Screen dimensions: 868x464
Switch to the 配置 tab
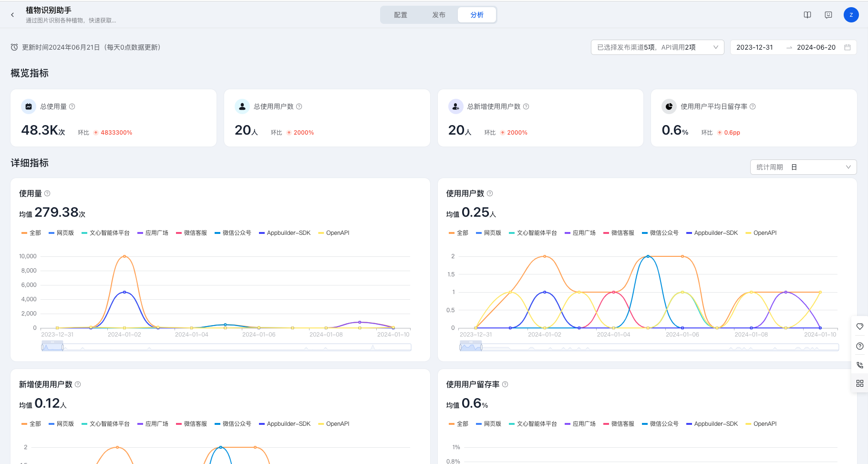pyautogui.click(x=401, y=15)
